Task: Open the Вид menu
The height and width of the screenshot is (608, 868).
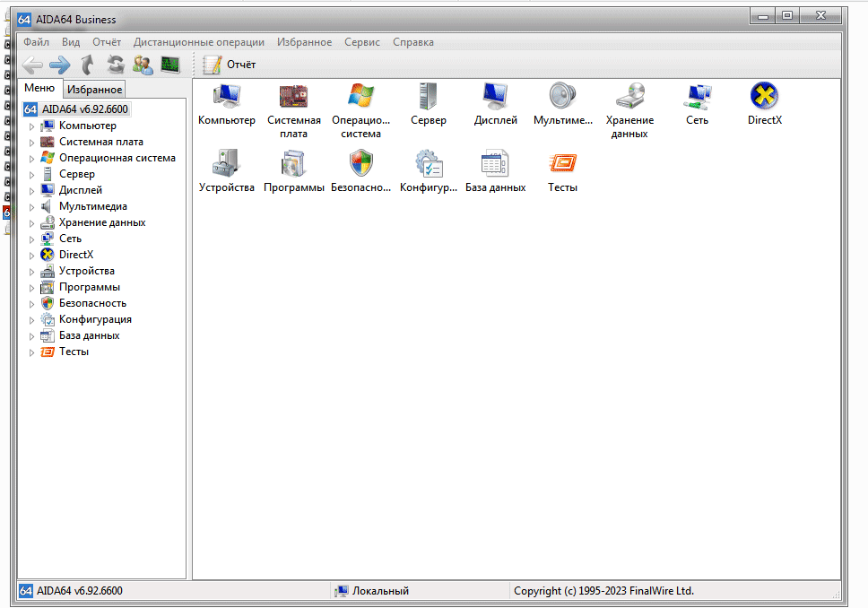Action: click(x=71, y=42)
